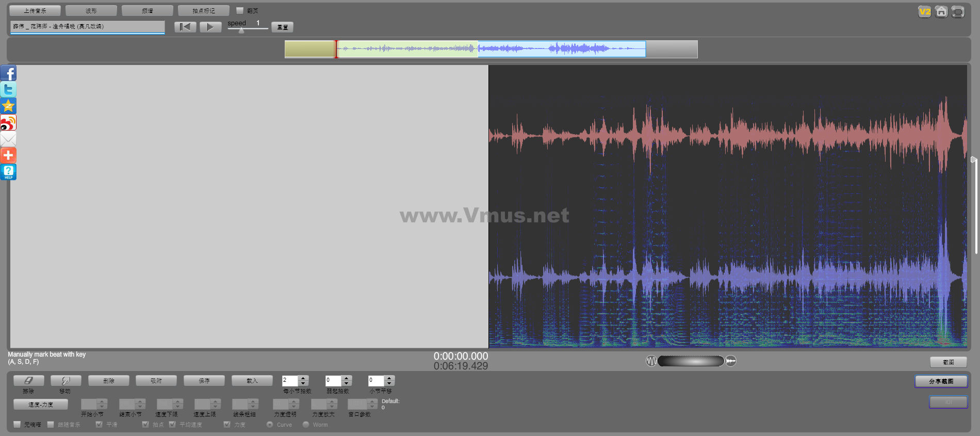Select the Curve radio button

270,425
